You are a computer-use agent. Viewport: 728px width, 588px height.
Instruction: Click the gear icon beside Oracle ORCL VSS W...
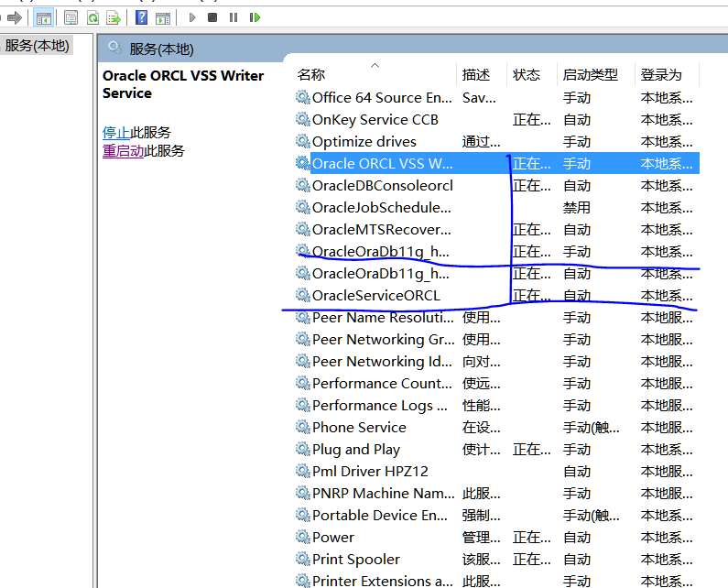[303, 163]
